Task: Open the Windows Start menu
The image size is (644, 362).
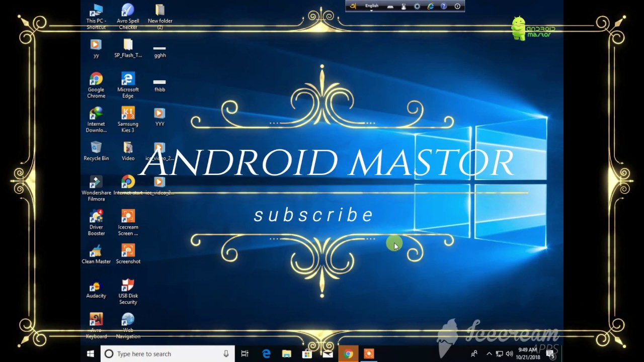Action: click(x=91, y=354)
